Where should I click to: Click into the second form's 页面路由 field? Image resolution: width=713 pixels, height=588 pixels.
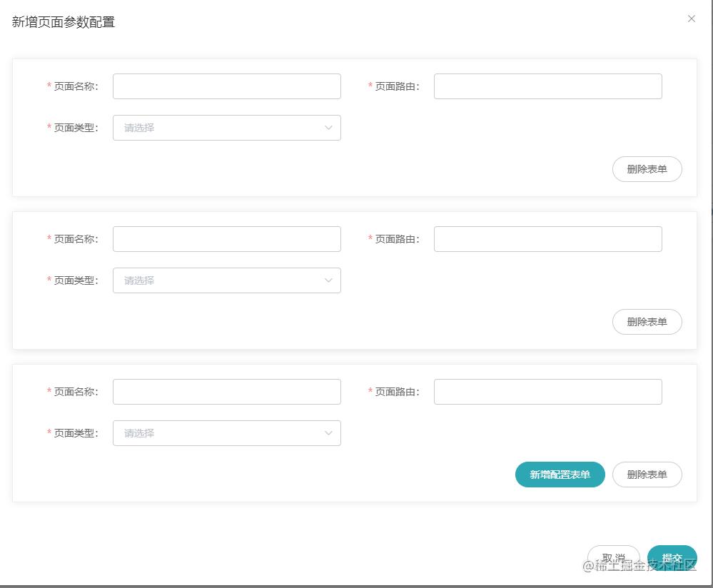coord(547,239)
